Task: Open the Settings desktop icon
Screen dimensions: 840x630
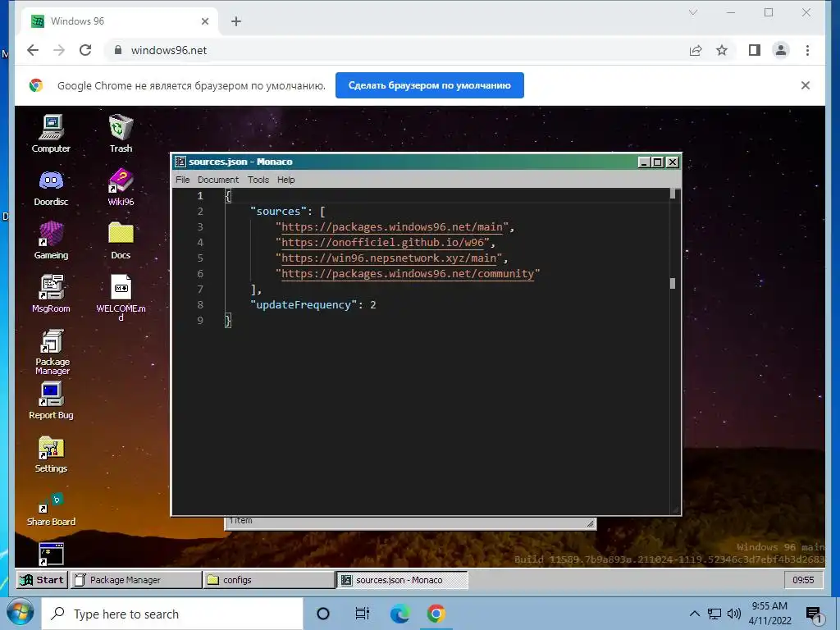Action: click(51, 454)
